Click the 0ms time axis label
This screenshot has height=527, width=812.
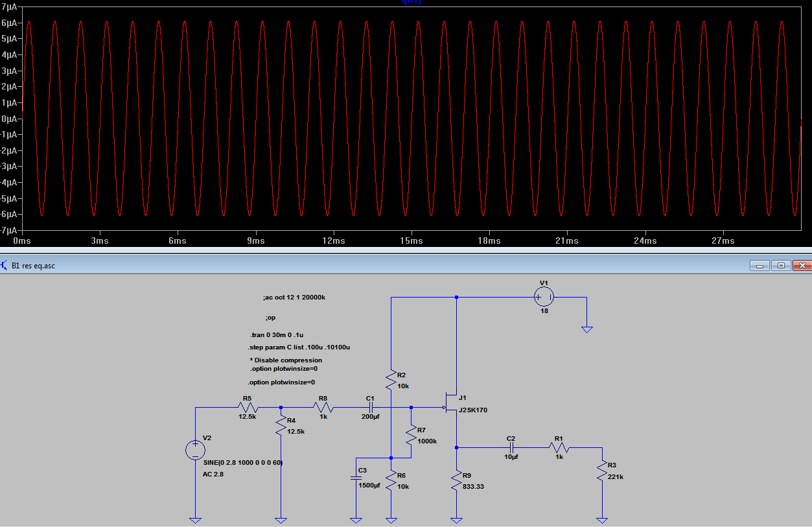pyautogui.click(x=21, y=240)
